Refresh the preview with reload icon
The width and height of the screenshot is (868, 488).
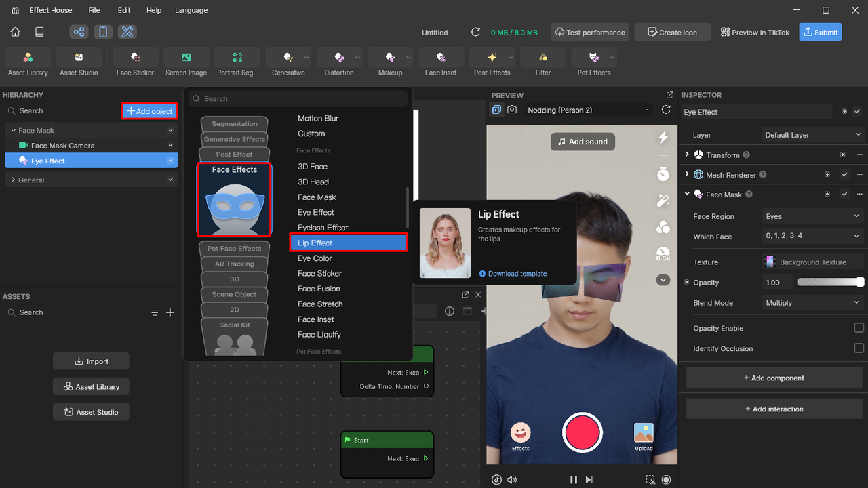click(x=666, y=110)
